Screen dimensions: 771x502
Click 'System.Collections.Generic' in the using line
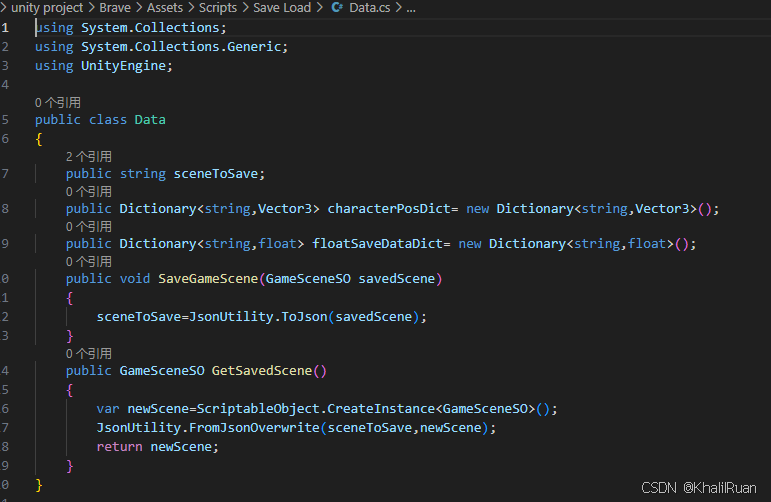(181, 47)
